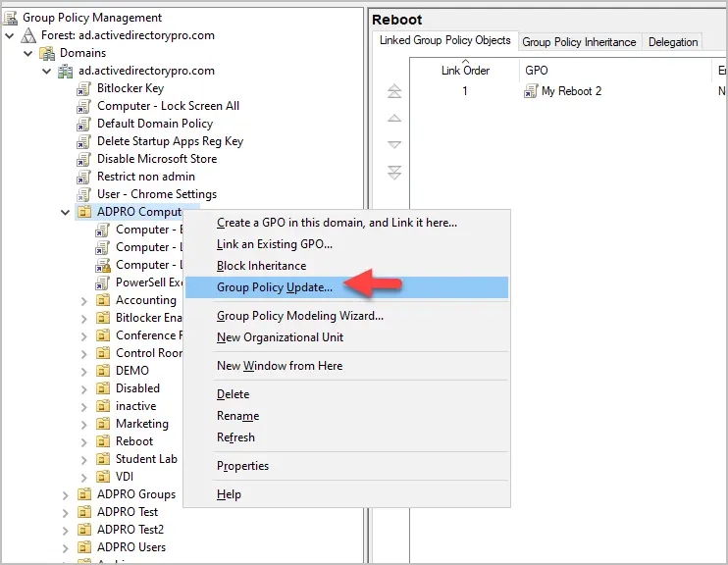The height and width of the screenshot is (565, 728).
Task: Select the inactive OU
Action: (x=136, y=406)
